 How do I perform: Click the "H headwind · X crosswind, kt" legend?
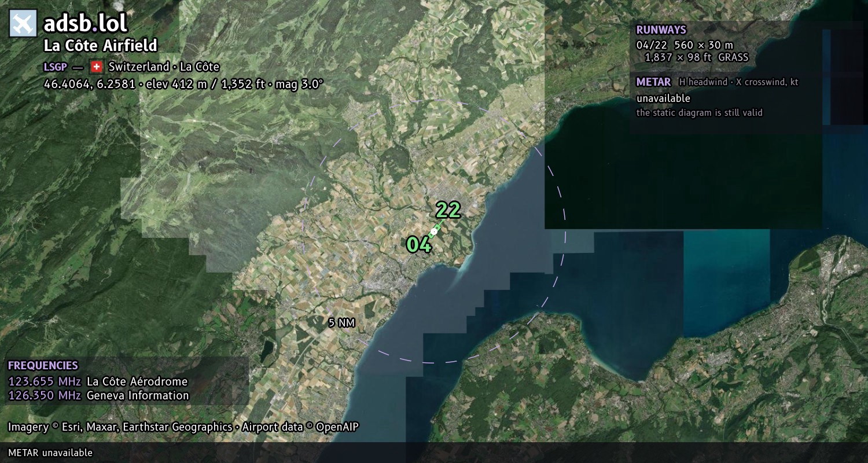[x=738, y=82]
